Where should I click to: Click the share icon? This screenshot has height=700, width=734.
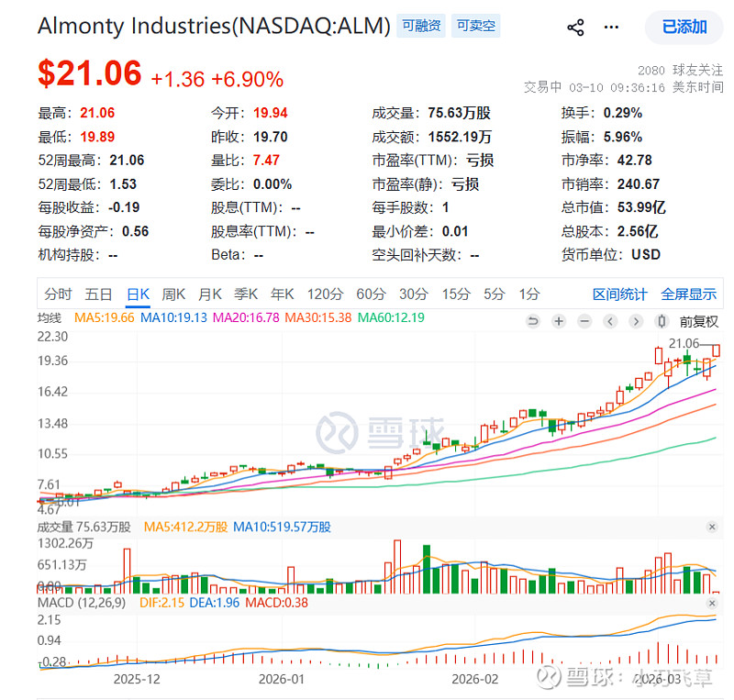tap(575, 28)
